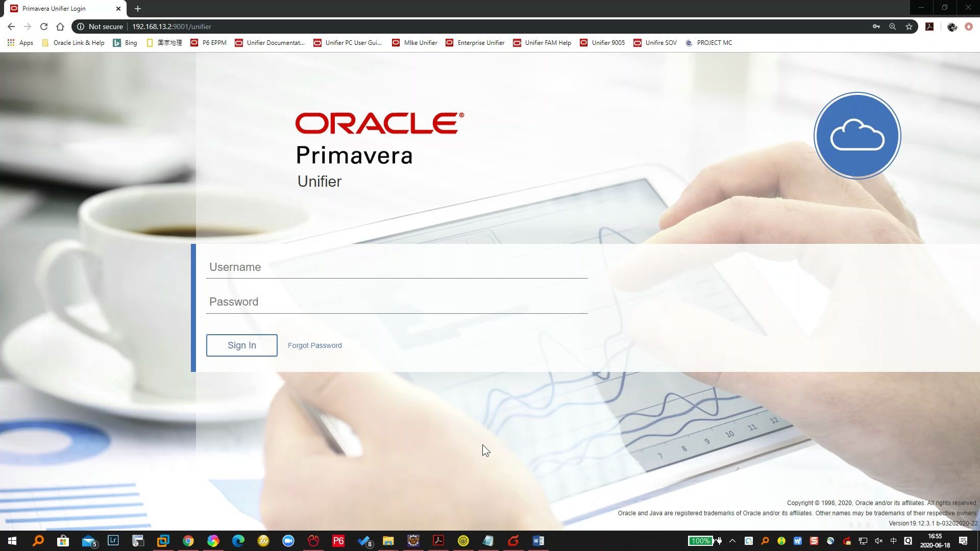Viewport: 980px width, 551px height.
Task: Open the Forgot Password link
Action: (314, 345)
